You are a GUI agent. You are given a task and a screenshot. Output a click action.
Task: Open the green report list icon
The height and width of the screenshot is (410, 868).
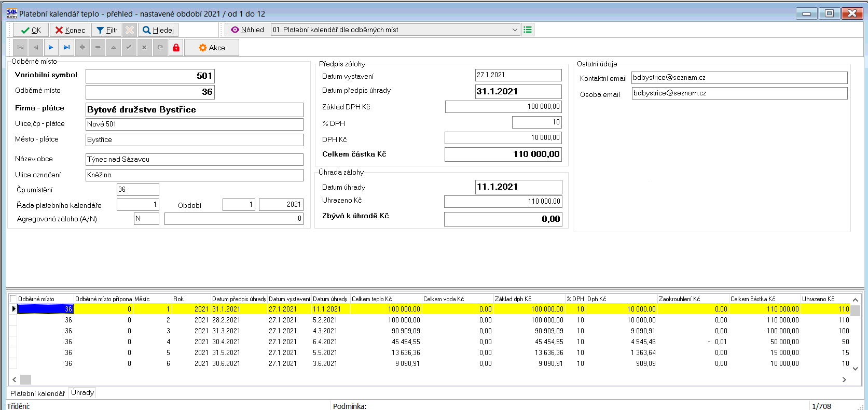pyautogui.click(x=528, y=30)
